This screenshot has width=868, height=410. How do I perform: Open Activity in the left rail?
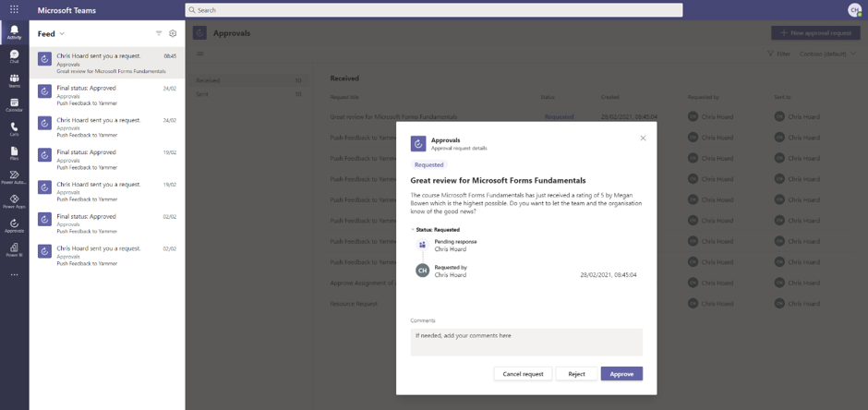coord(15,32)
